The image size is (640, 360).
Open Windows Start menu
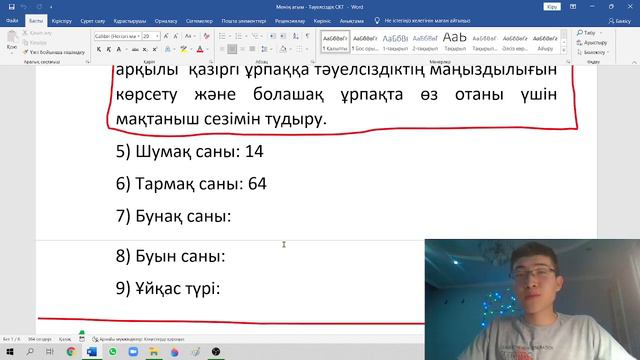tap(10, 351)
